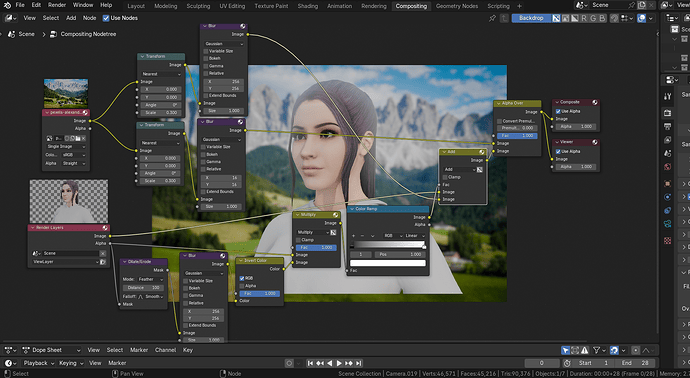690x378 pixels.
Task: Open the World properties tab
Action: click(668, 166)
